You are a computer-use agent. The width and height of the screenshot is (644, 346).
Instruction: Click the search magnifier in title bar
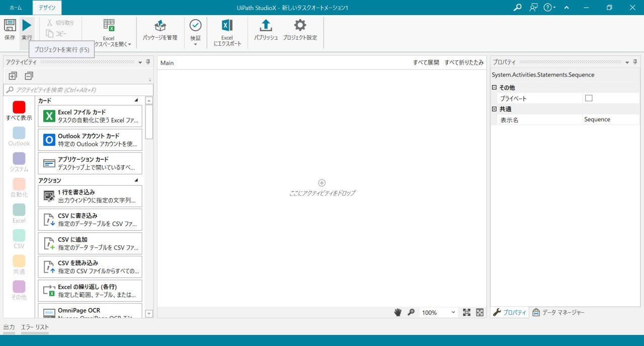[517, 8]
